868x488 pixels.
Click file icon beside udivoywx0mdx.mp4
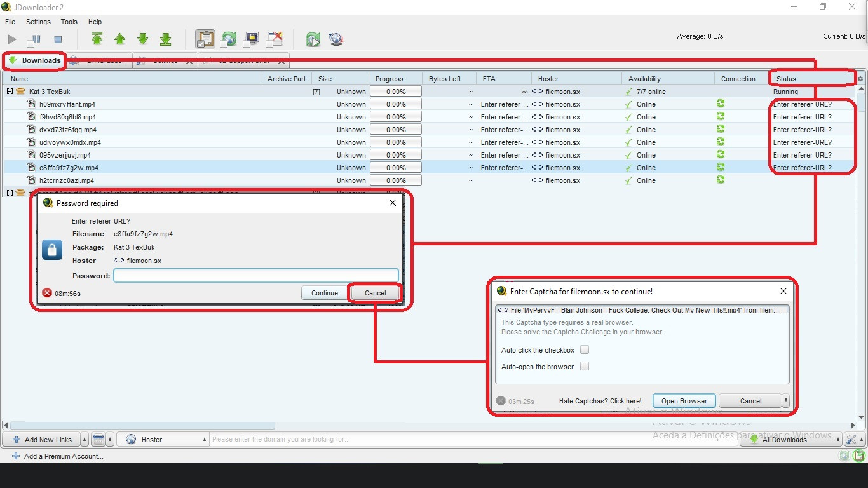(31, 142)
